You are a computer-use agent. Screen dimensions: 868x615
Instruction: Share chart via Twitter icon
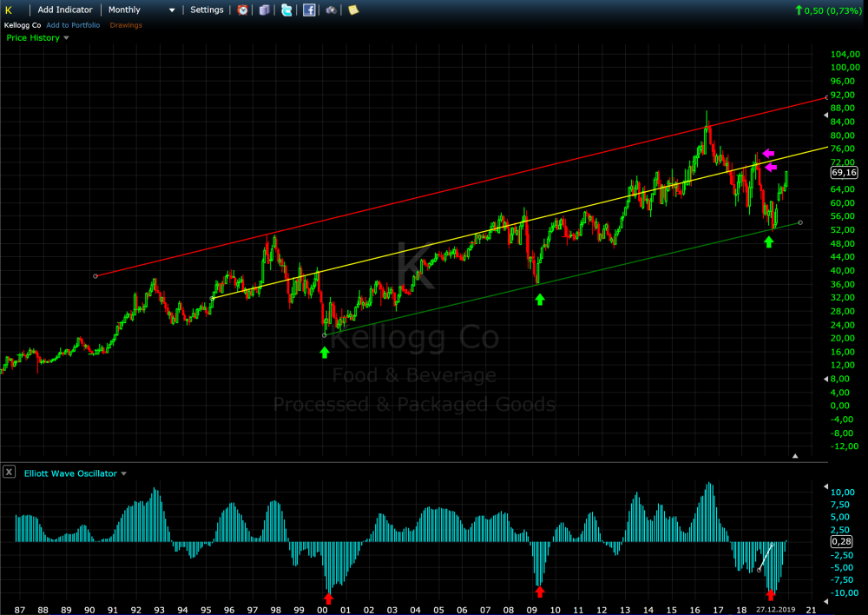click(286, 10)
